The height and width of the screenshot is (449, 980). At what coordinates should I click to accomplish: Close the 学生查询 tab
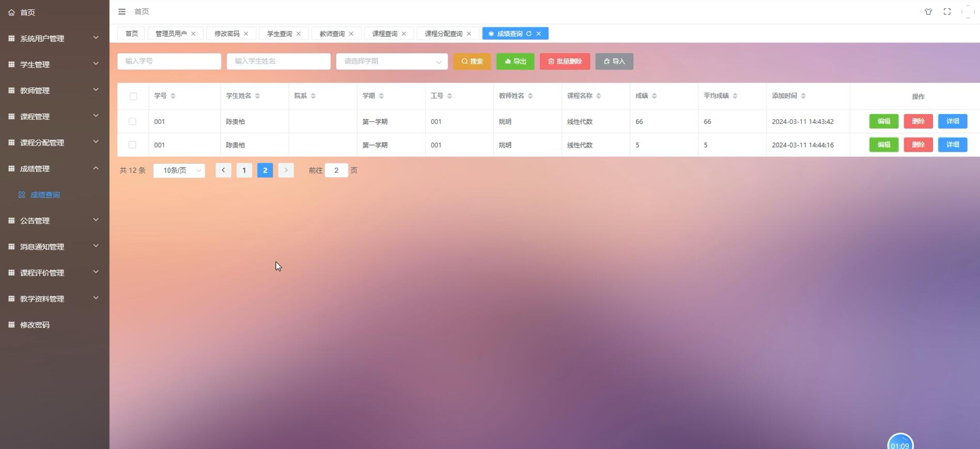point(299,34)
